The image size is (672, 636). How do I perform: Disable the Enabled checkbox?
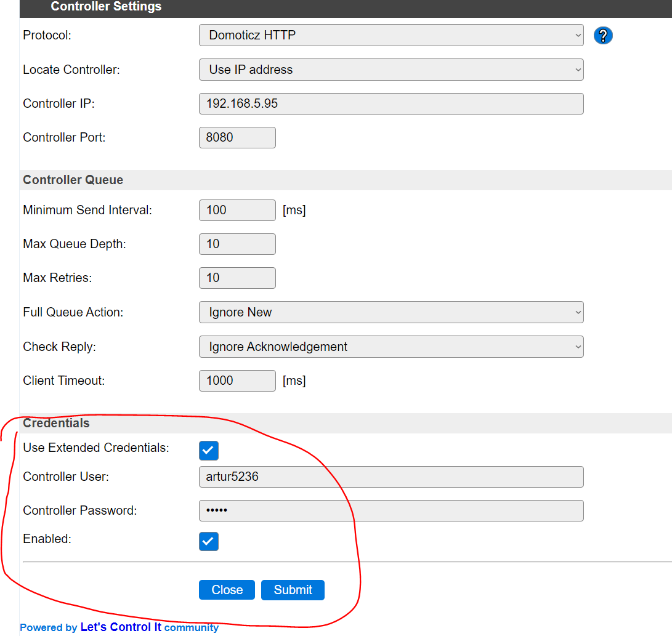click(208, 541)
